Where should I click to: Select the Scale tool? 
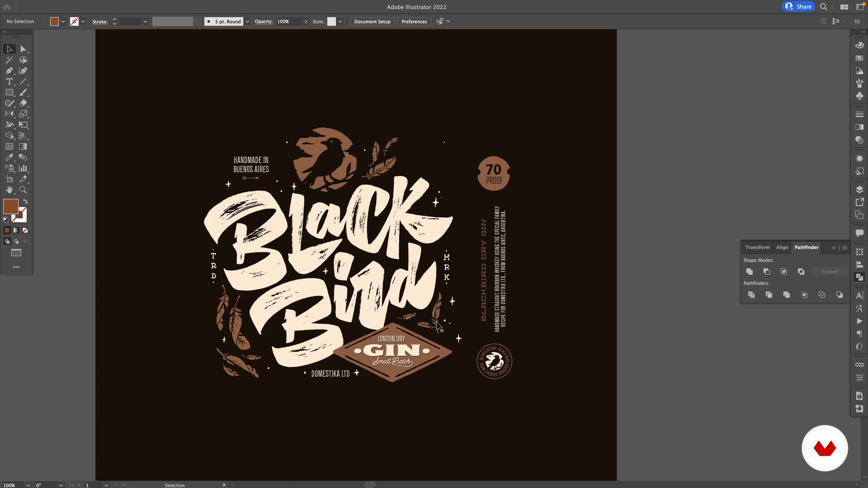(x=24, y=114)
